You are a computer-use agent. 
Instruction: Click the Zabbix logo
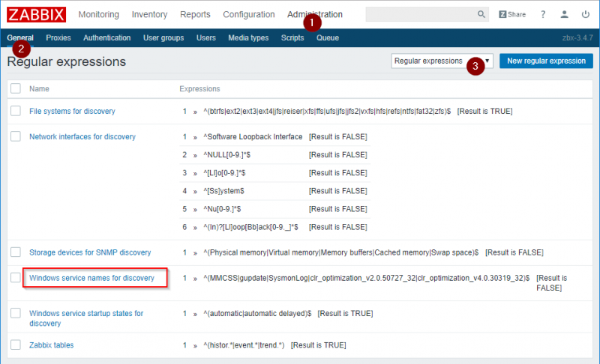pyautogui.click(x=36, y=14)
